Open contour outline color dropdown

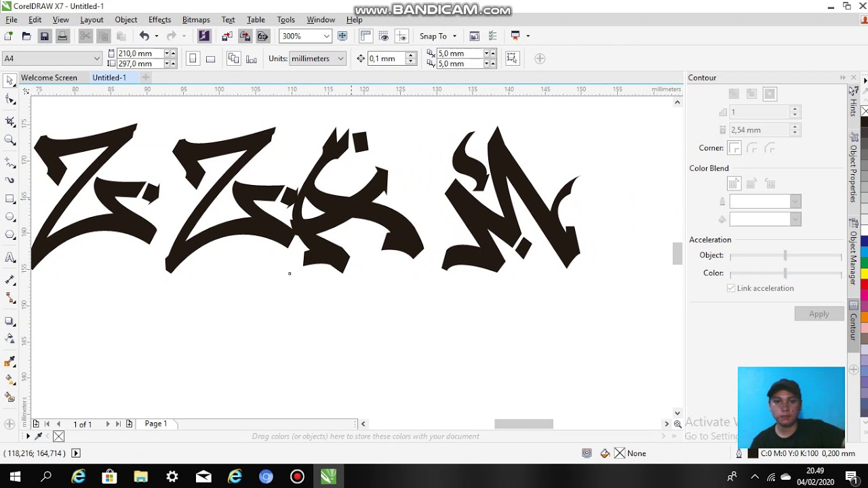pos(795,201)
